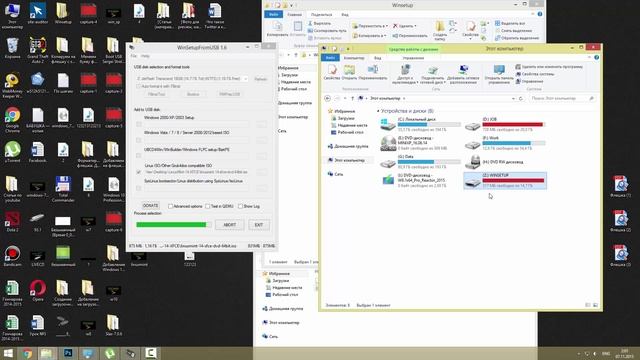Toggle the UBCD4Win/WinBuilder/BartPE checkbox
The height and width of the screenshot is (360, 640).
pyautogui.click(x=139, y=156)
